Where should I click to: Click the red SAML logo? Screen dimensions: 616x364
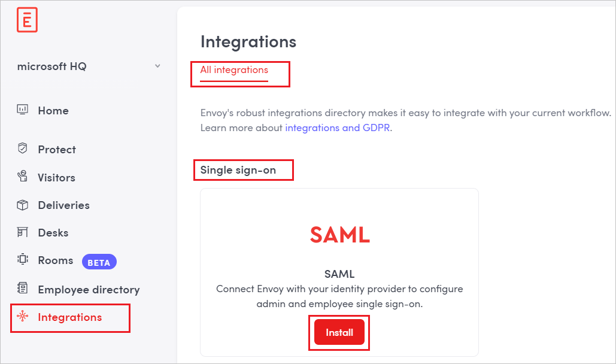(x=339, y=235)
